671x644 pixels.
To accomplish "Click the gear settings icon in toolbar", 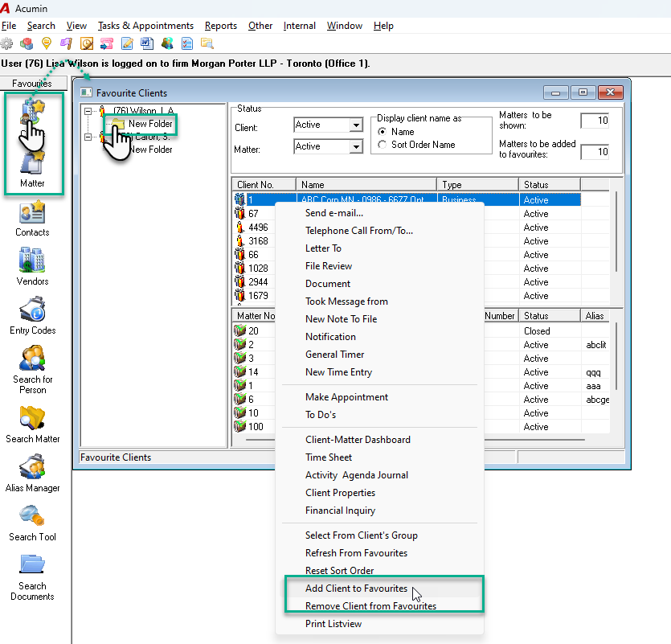I will [7, 43].
